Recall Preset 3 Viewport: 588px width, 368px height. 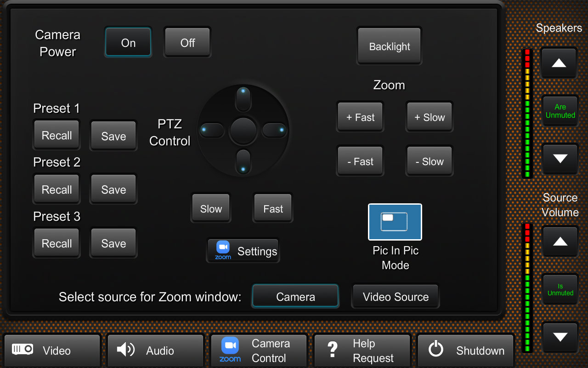tap(57, 243)
